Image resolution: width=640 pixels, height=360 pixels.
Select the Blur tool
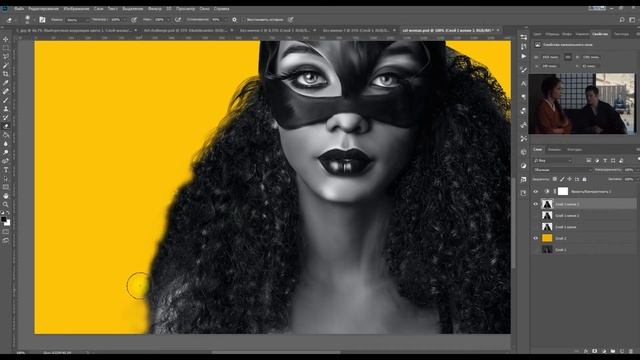(x=6, y=144)
